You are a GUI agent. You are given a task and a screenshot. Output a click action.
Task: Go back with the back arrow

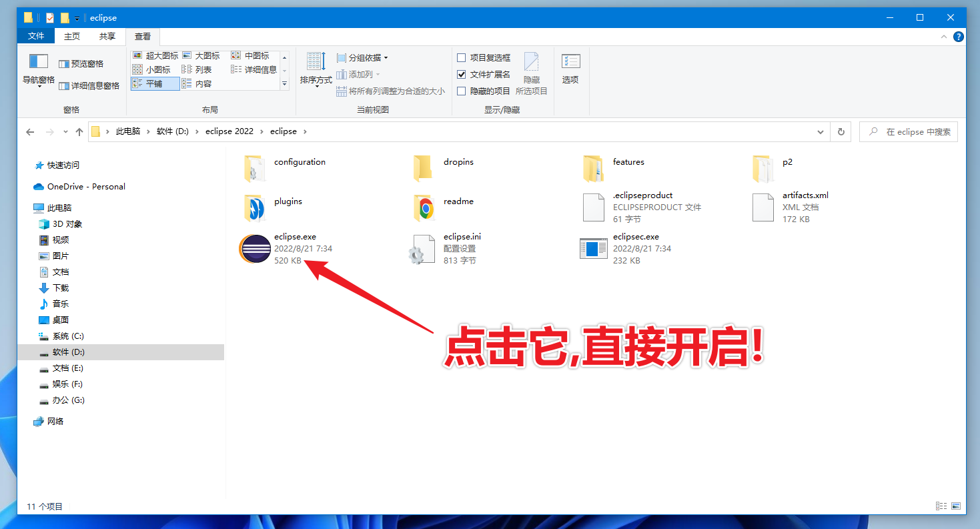coord(30,132)
